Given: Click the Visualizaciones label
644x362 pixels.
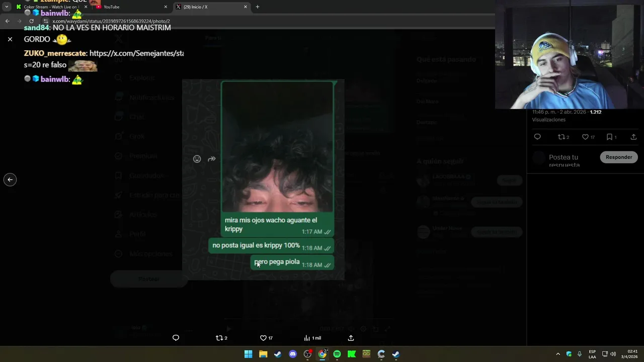Looking at the screenshot, I should pyautogui.click(x=549, y=120).
